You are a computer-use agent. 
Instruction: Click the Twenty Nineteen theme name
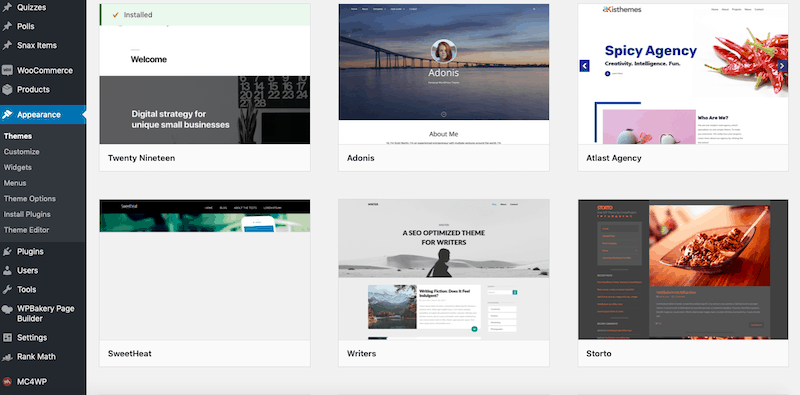tap(141, 158)
